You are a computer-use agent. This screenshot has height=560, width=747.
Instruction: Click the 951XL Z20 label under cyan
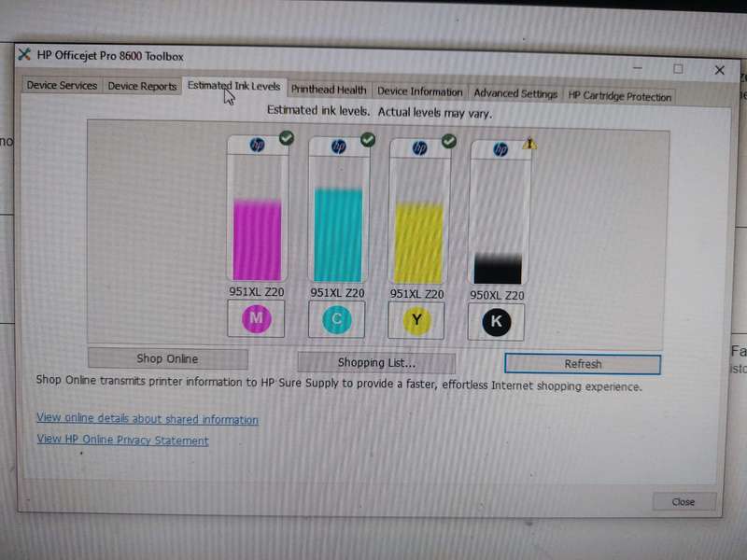[x=337, y=293]
